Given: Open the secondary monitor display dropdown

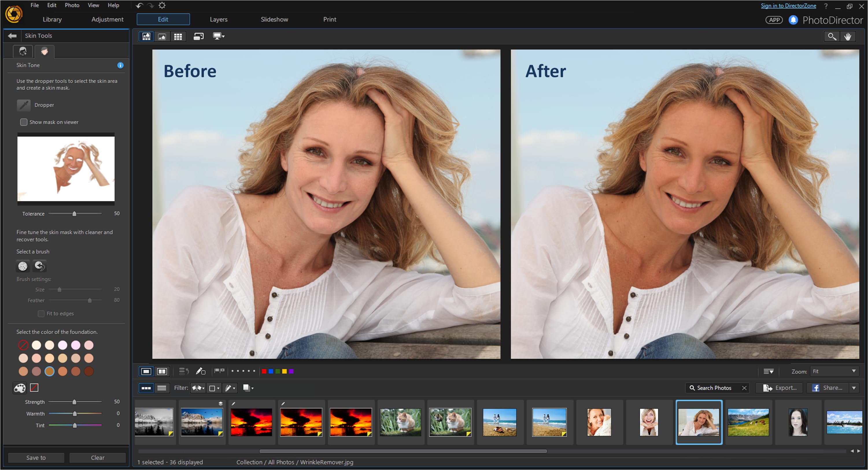Looking at the screenshot, I should click(219, 36).
